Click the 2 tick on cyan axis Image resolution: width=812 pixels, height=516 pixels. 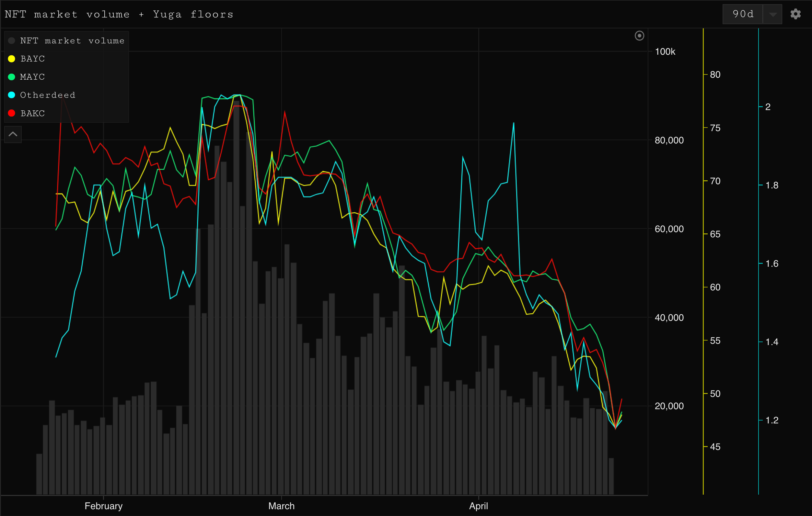[768, 107]
